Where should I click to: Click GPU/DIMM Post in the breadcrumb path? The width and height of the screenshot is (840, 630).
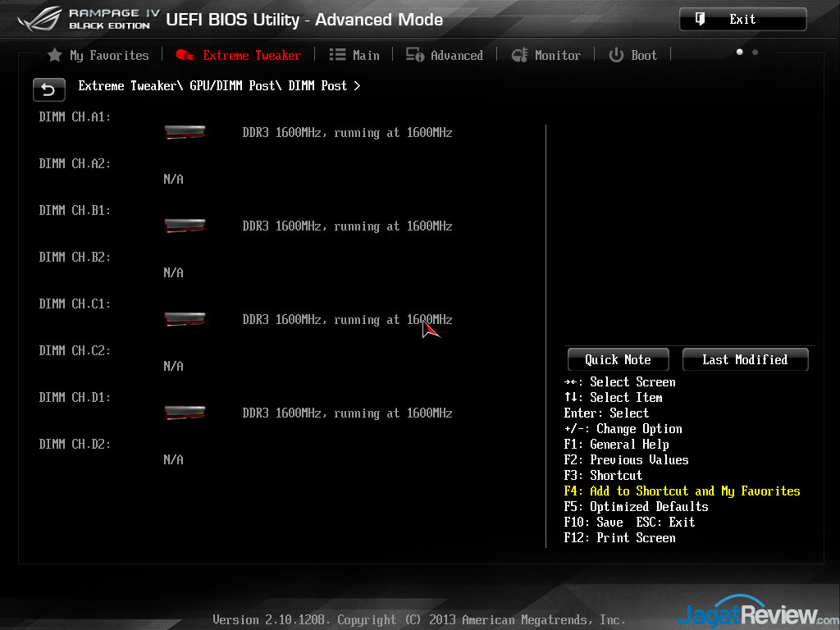(235, 85)
